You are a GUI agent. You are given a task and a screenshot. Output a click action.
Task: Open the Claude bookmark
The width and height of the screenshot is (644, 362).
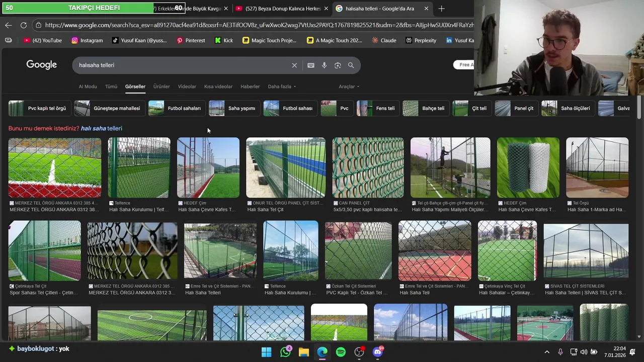[384, 40]
